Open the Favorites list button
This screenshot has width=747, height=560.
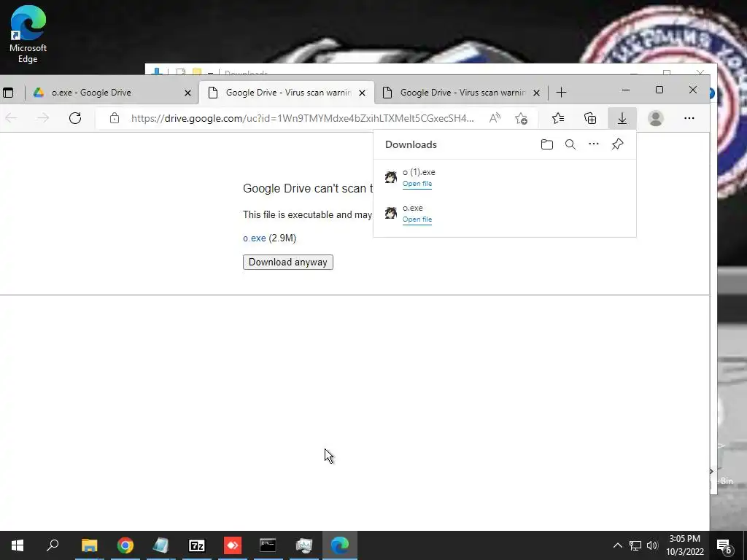click(558, 118)
